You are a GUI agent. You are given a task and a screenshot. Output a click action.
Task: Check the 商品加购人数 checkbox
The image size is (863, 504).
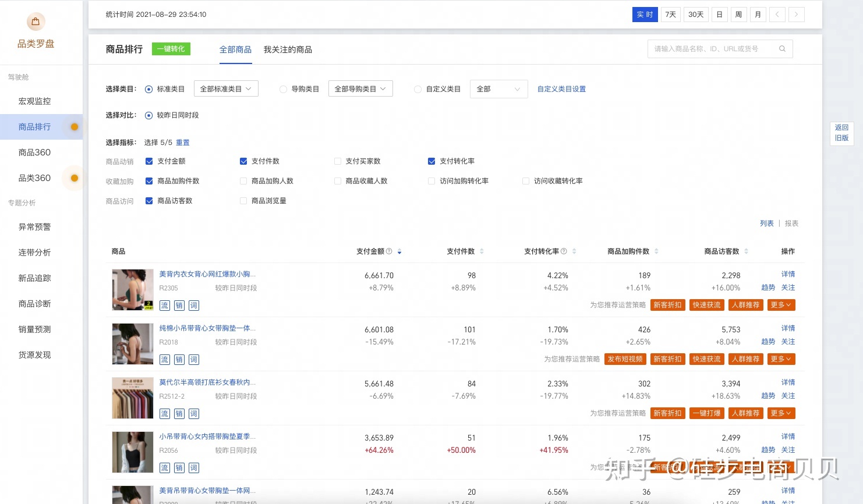pyautogui.click(x=243, y=181)
